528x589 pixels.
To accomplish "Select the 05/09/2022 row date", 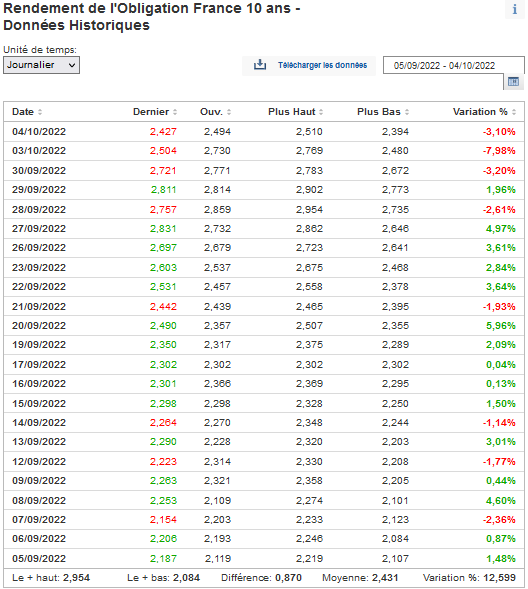I will point(39,559).
